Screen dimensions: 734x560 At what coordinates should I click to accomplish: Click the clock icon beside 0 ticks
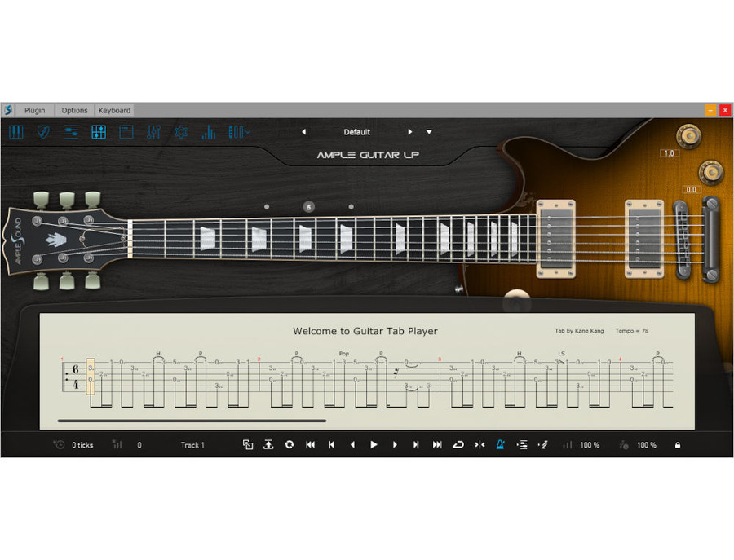[x=59, y=444]
